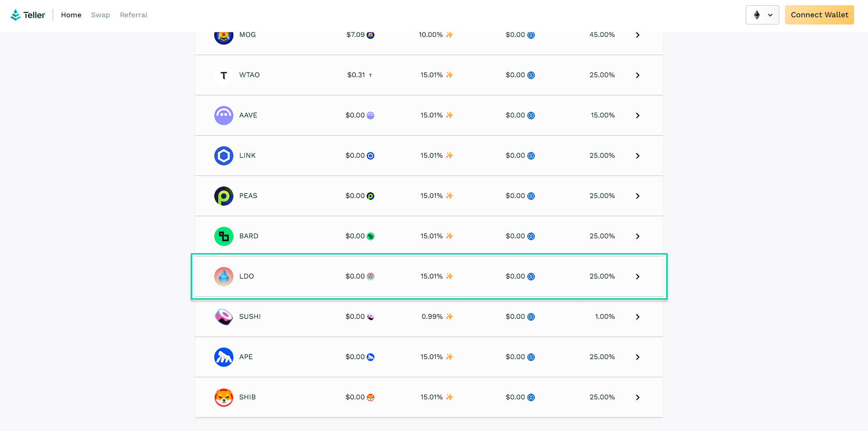Expand the SHIB row chevron
The image size is (868, 431).
click(x=637, y=397)
